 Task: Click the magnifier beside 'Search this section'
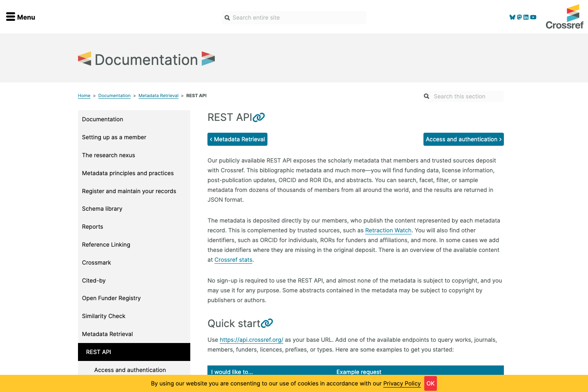point(426,96)
